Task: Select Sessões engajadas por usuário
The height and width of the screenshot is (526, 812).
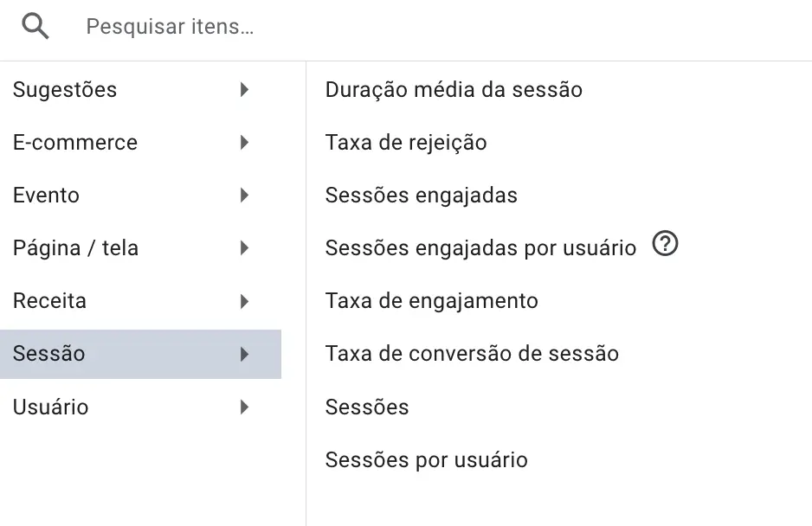Action: (480, 247)
